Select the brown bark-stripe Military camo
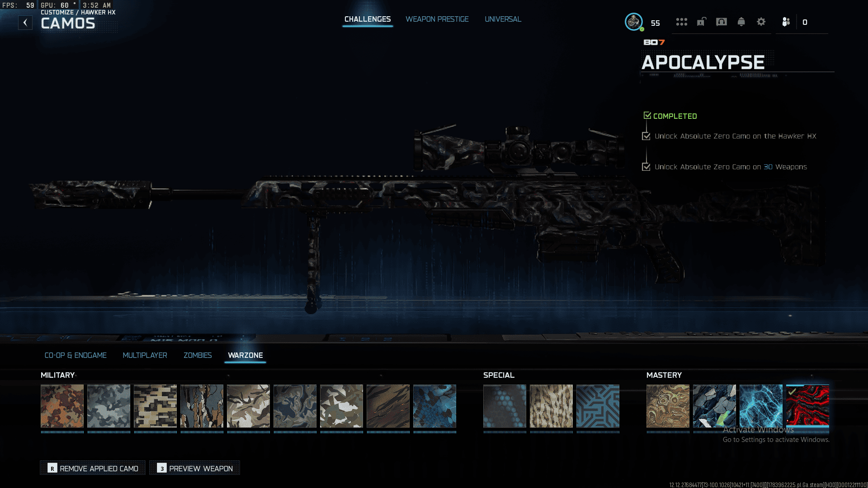This screenshot has height=488, width=868. (202, 406)
